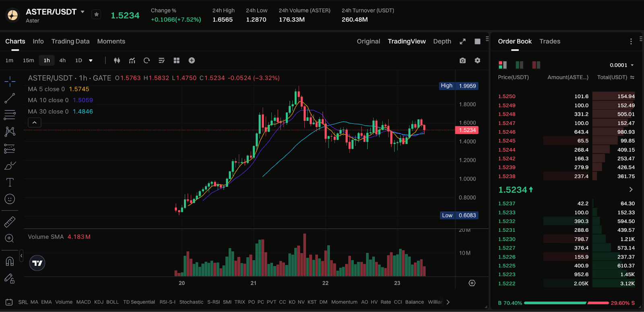Open order book three-dot menu
This screenshot has height=312, width=644.
(631, 41)
